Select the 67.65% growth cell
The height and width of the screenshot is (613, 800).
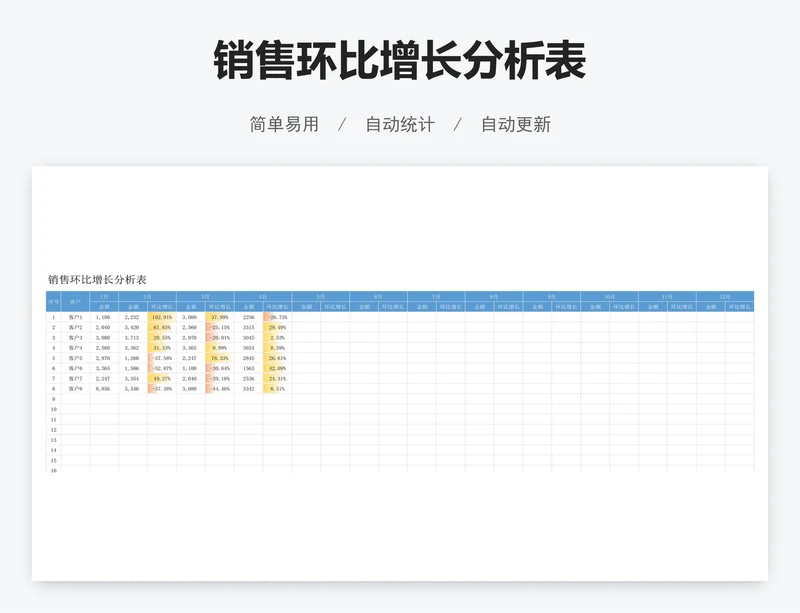162,327
